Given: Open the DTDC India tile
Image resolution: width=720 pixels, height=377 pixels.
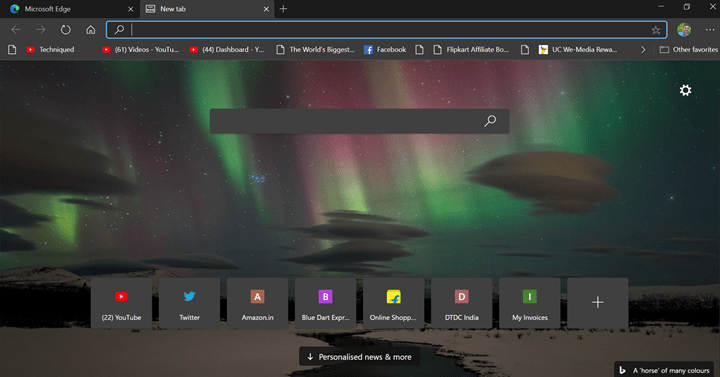Looking at the screenshot, I should 461,303.
